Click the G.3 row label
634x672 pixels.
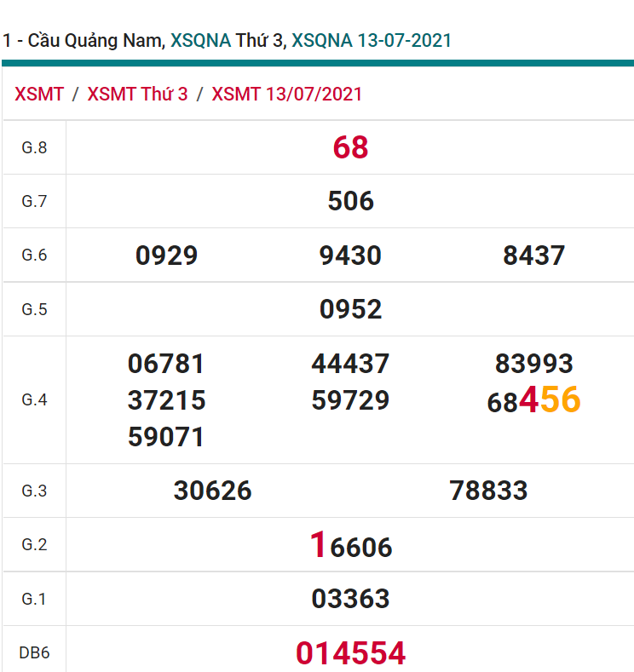coord(34,491)
